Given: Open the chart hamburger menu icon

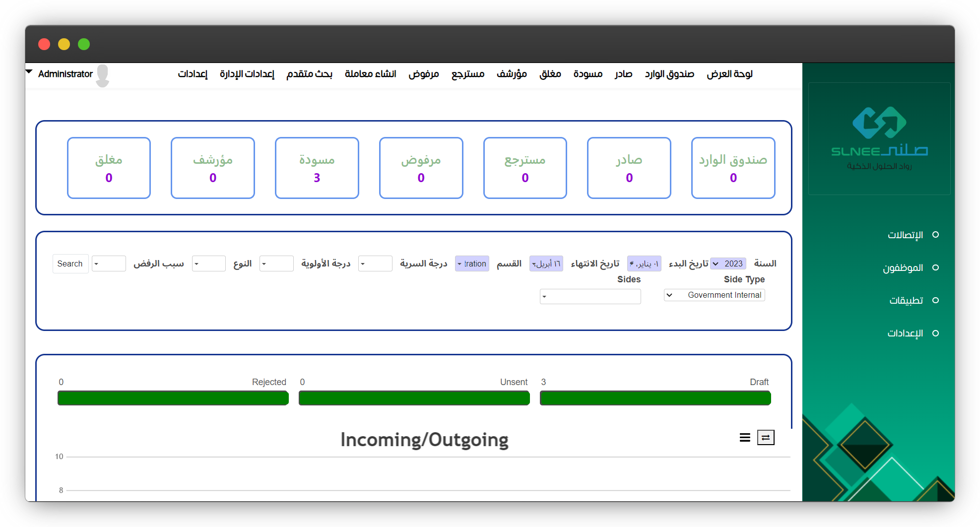Looking at the screenshot, I should coord(744,437).
